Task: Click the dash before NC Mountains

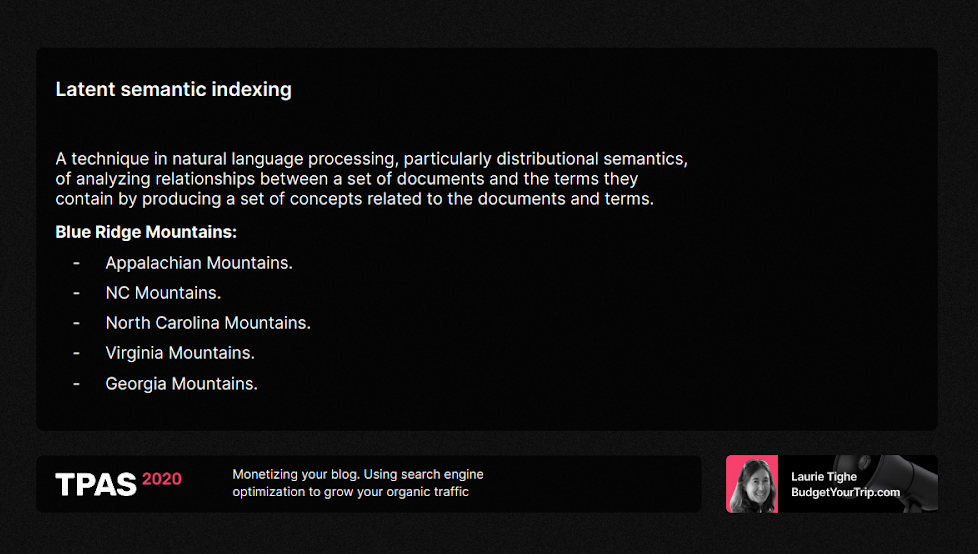Action: [76, 293]
